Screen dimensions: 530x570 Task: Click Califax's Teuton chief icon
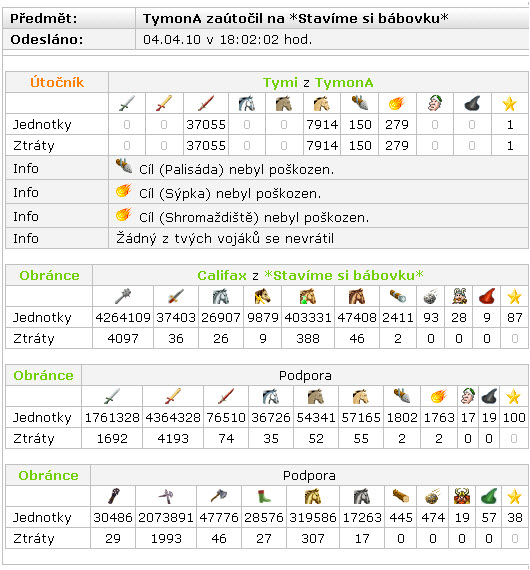coord(459,296)
